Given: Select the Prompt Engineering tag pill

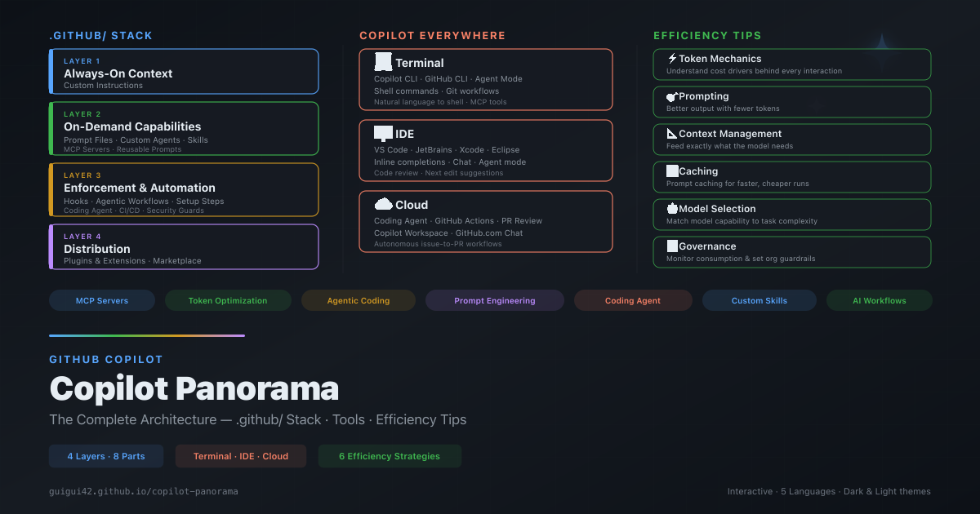Looking at the screenshot, I should tap(495, 300).
